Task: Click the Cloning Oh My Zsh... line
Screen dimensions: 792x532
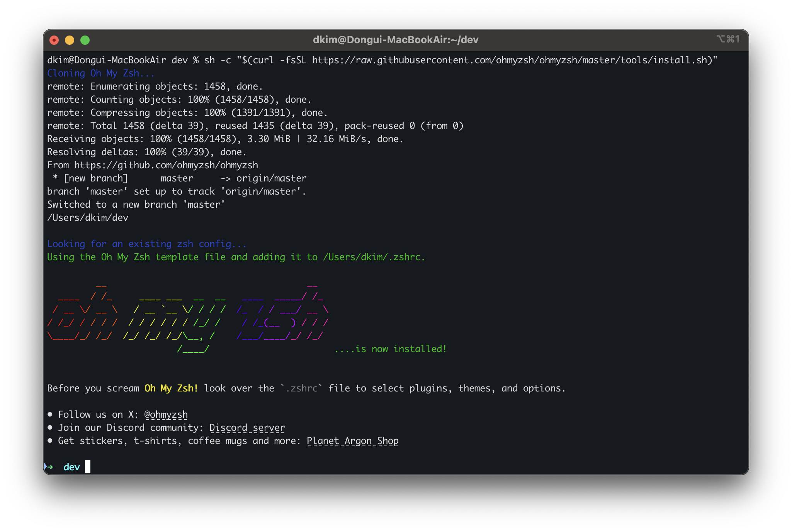Action: point(100,73)
